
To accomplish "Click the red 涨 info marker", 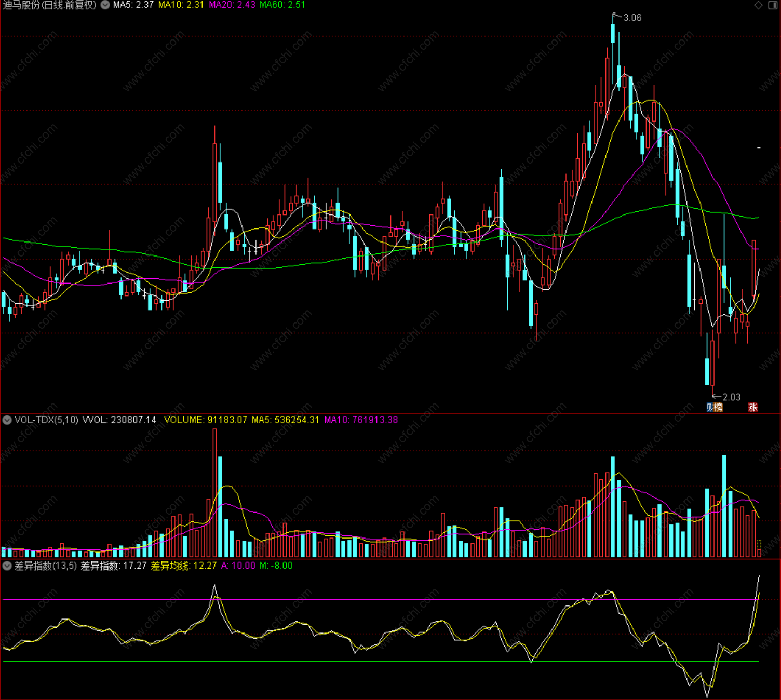I will point(752,408).
